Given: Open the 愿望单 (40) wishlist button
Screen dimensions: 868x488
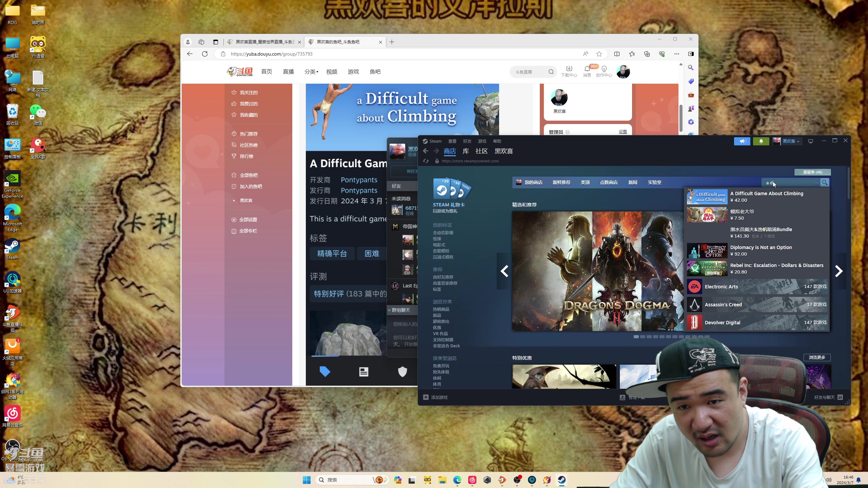Looking at the screenshot, I should click(x=812, y=172).
